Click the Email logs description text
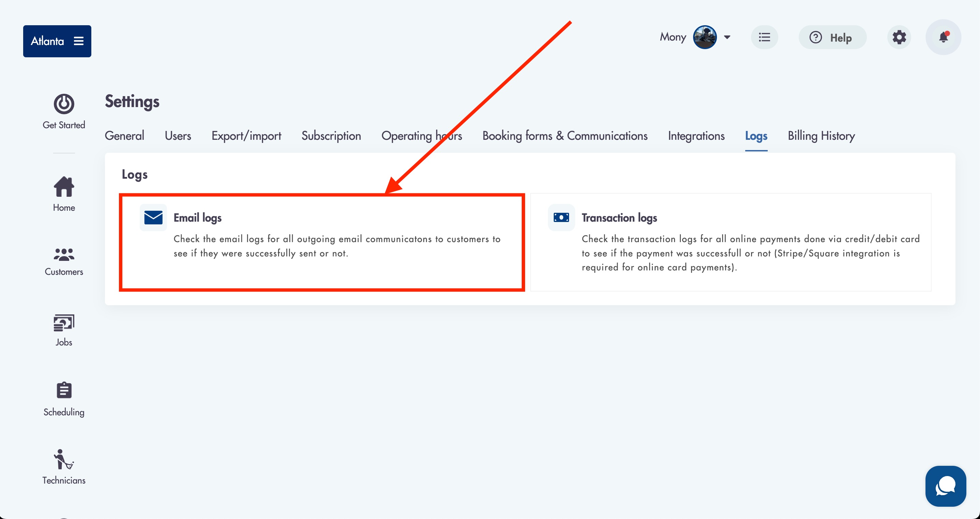 tap(337, 246)
